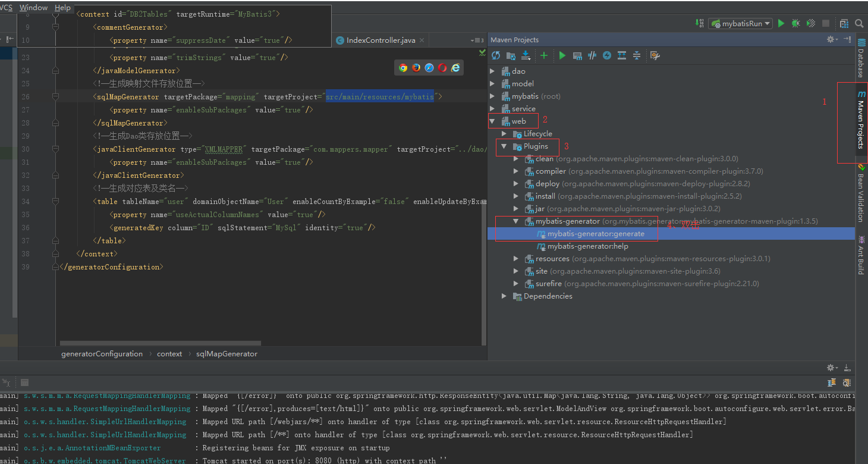Close the IndexController.java tab
Viewport: 868px width, 464px height.
(422, 40)
